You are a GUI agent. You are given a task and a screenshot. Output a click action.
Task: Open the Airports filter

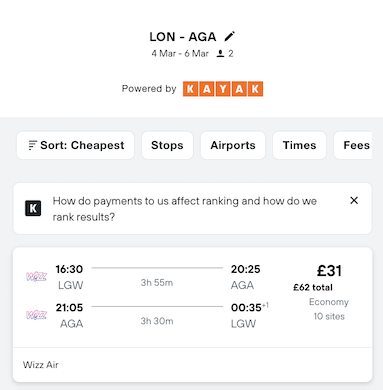click(x=233, y=145)
